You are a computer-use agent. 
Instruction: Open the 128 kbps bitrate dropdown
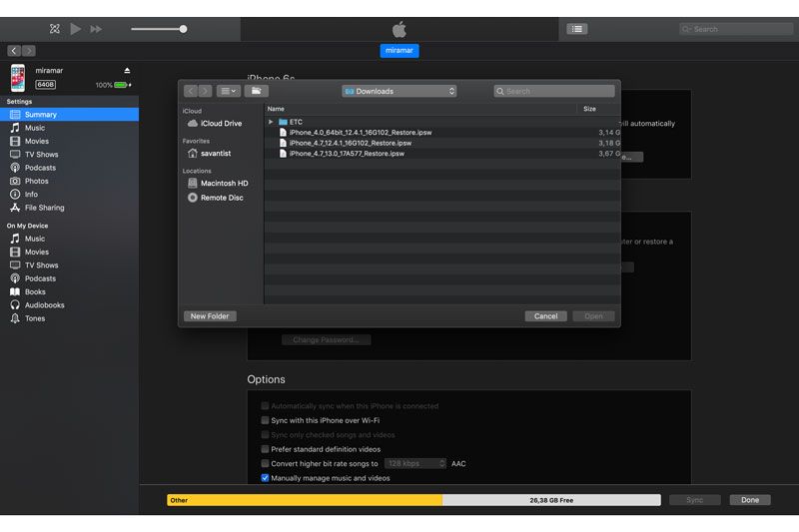tap(415, 463)
